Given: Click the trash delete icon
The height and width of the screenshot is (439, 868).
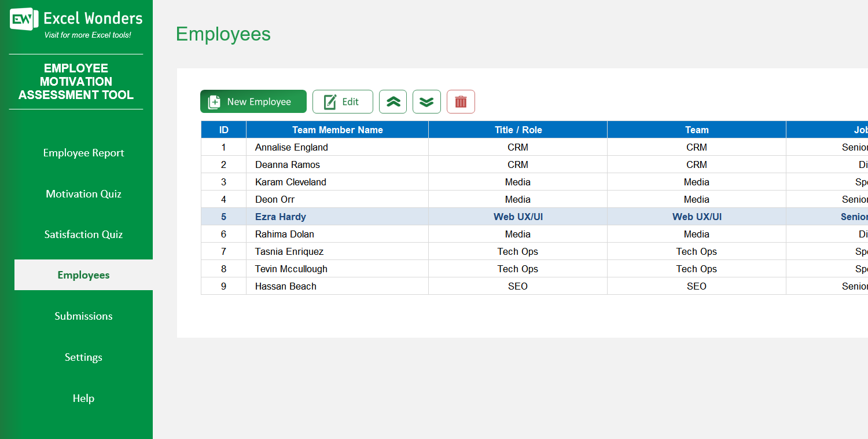Looking at the screenshot, I should click(x=461, y=101).
